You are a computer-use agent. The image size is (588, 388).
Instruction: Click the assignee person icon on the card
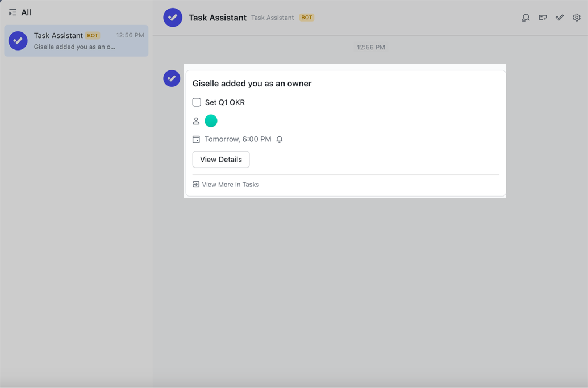(x=196, y=120)
